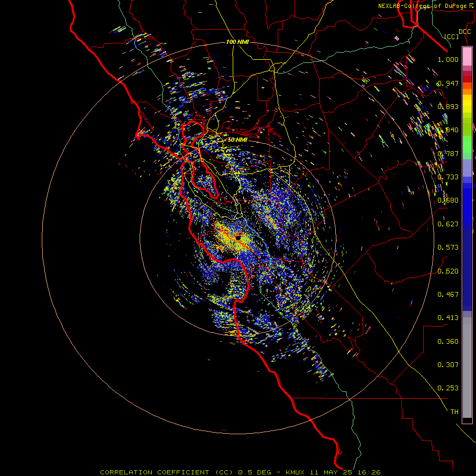Click the 0.413 legend value
This screenshot has height=476, width=476.
click(448, 317)
